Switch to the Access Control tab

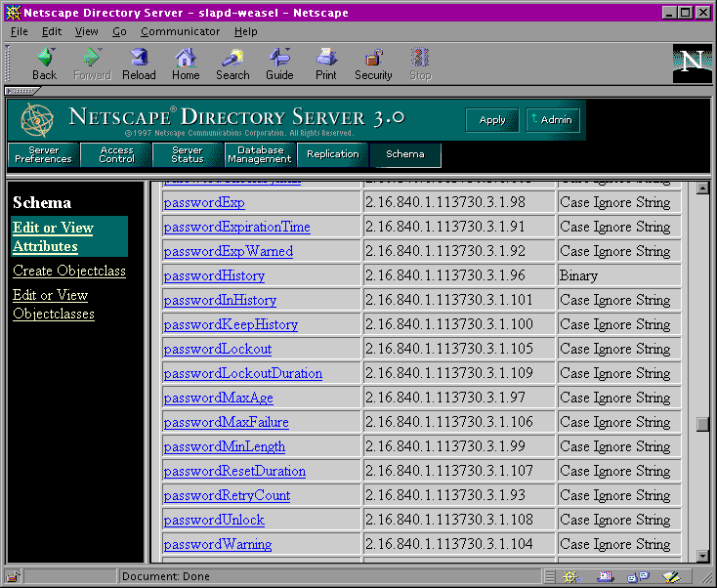pyautogui.click(x=116, y=155)
